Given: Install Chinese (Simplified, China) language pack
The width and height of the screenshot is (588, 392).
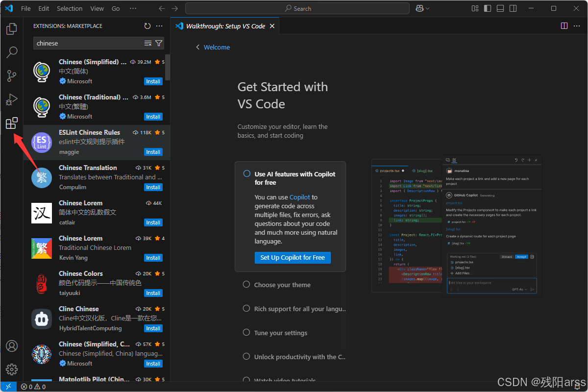Looking at the screenshot, I should click(x=153, y=364).
